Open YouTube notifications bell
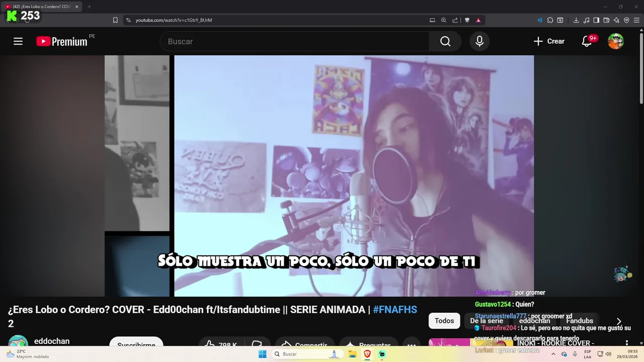 pos(587,41)
